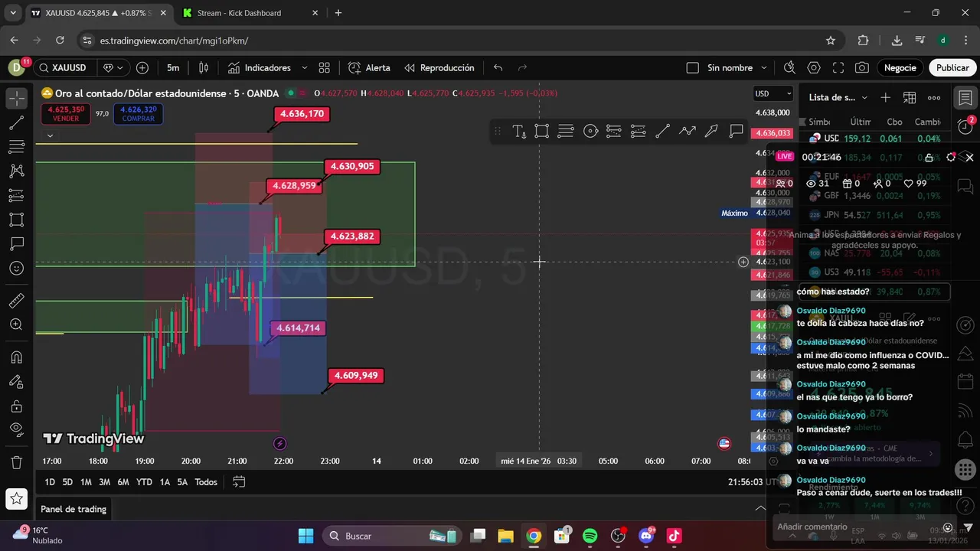The width and height of the screenshot is (980, 551).
Task: Click the Negocie button
Action: pyautogui.click(x=900, y=67)
